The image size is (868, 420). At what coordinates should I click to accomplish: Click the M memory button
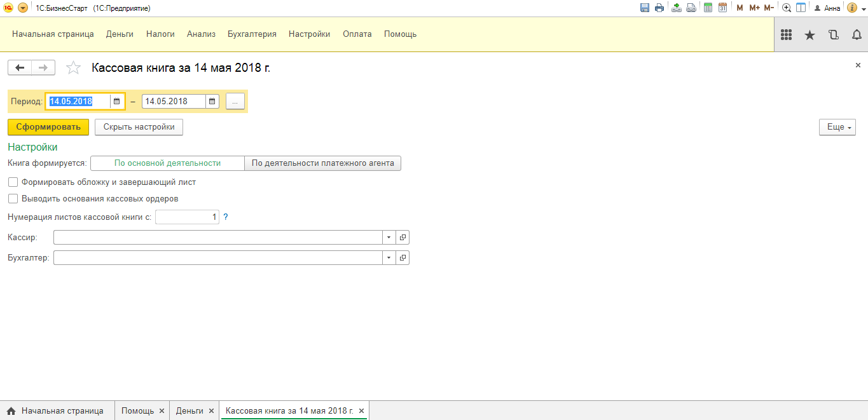click(x=740, y=8)
